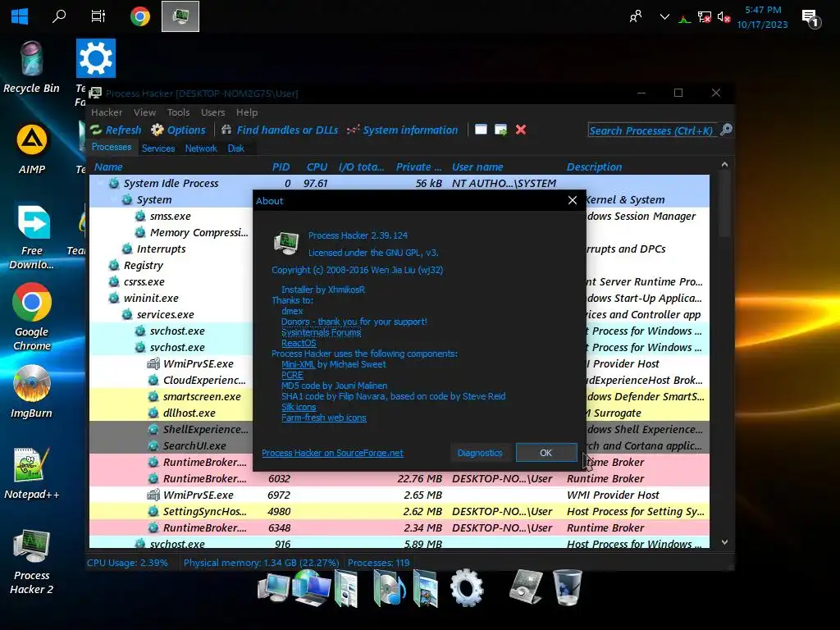Select the Registry process row
Image resolution: width=840 pixels, height=630 pixels.
coord(143,265)
